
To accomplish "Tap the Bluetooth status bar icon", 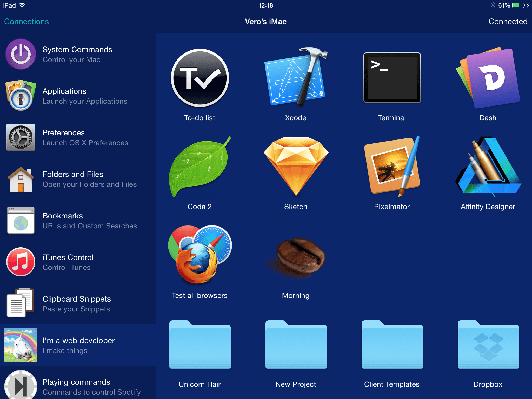I will coord(493,5).
